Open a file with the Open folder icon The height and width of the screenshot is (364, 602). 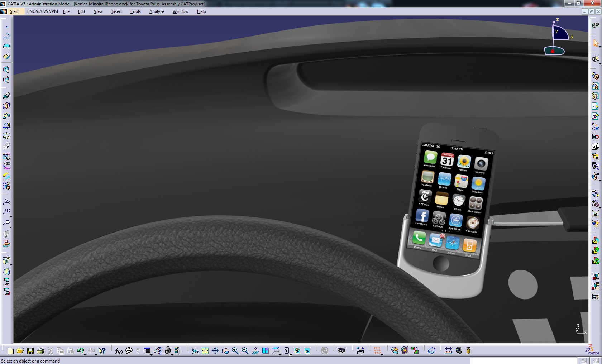click(20, 351)
